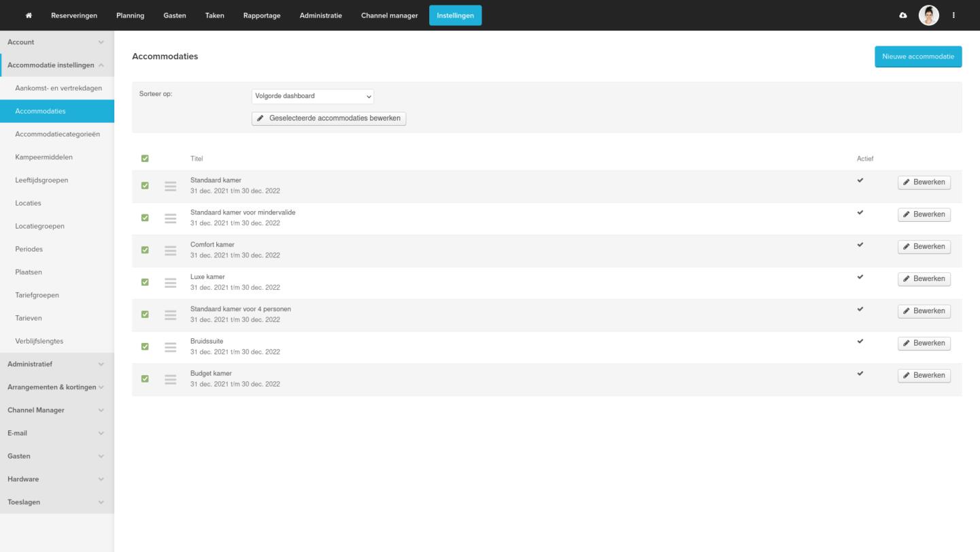Click the cloud download icon in header
The height and width of the screenshot is (552, 980).
click(903, 16)
